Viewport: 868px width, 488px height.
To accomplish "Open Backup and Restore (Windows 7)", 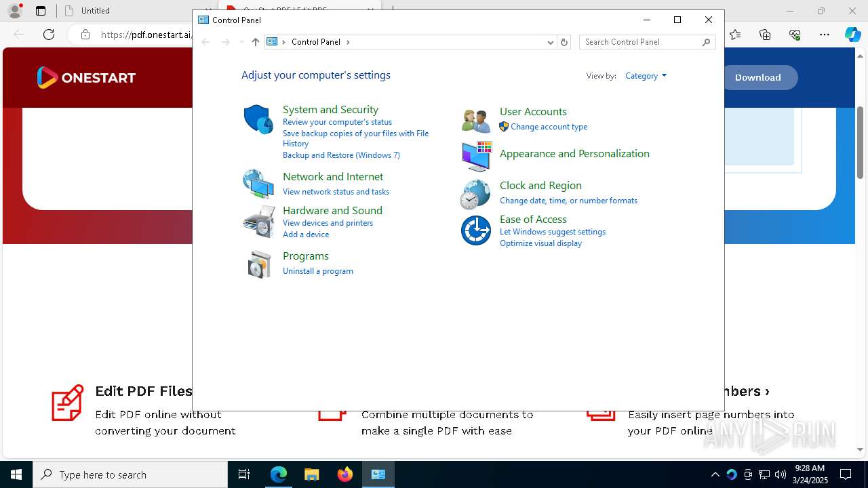I will [x=341, y=155].
